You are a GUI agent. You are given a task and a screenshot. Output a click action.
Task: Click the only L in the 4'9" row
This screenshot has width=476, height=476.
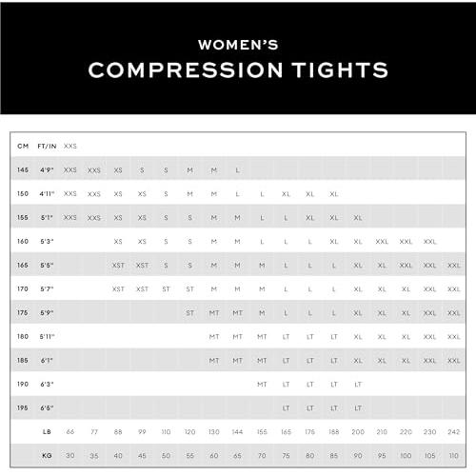coord(237,170)
